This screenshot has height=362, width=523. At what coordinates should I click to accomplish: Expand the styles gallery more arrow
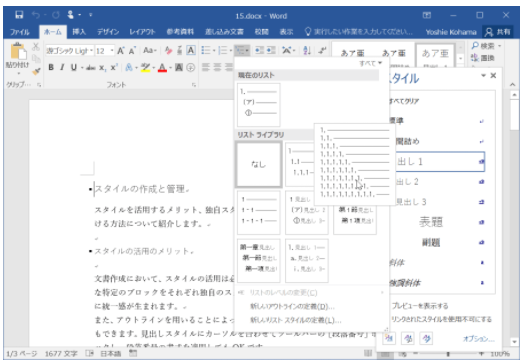tap(461, 59)
